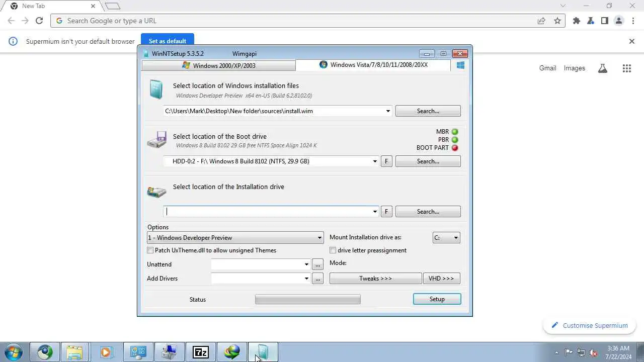Click the Installation drive disk icon

(x=156, y=192)
